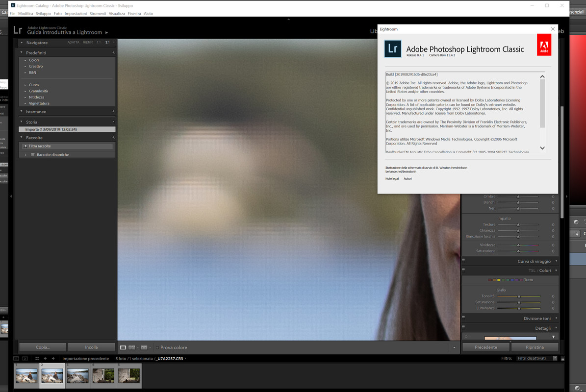Click the Precedente button
Viewport: 586px width, 392px height.
486,347
